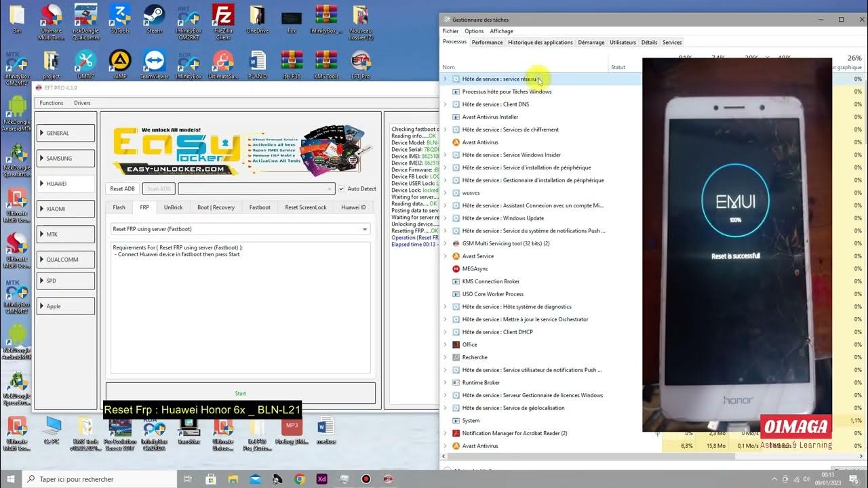Open Pro Evolution Soccer 2017 shortcut
Screen dimensions: 868x488
pyautogui.click(x=120, y=434)
